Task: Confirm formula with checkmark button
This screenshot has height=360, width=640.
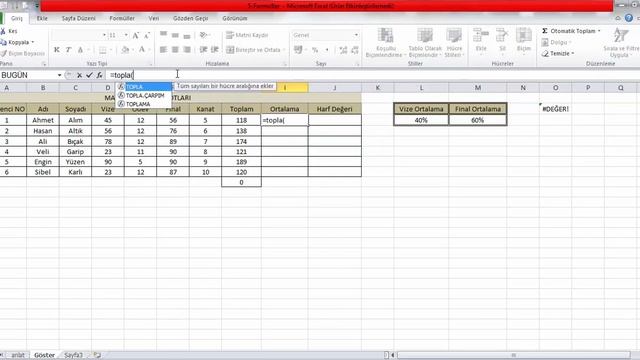Action: click(89, 75)
